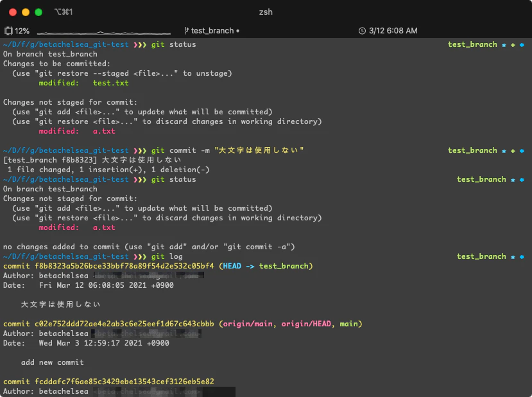This screenshot has height=397, width=532.
Task: Click the indented commit message '大文字は使用しない' in log
Action: (61, 304)
